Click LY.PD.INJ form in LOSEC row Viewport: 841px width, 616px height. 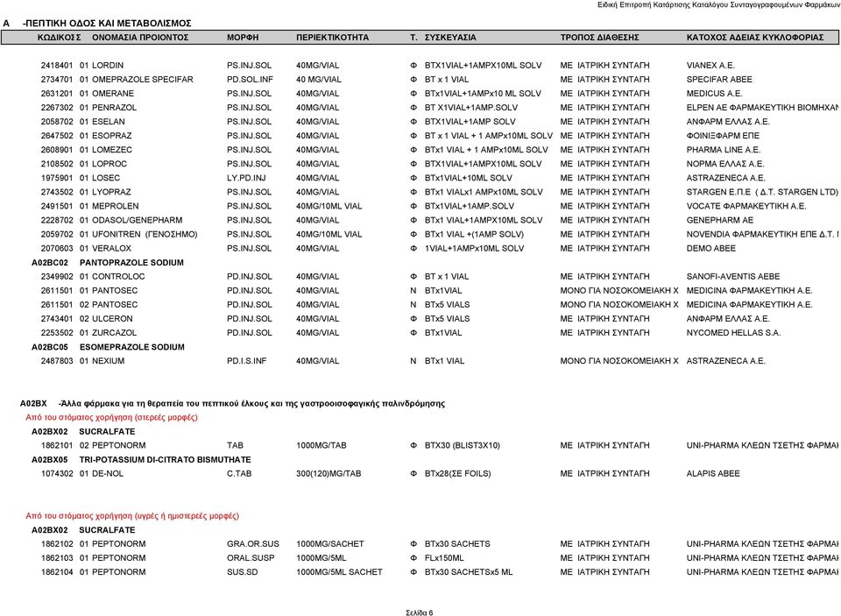click(246, 178)
